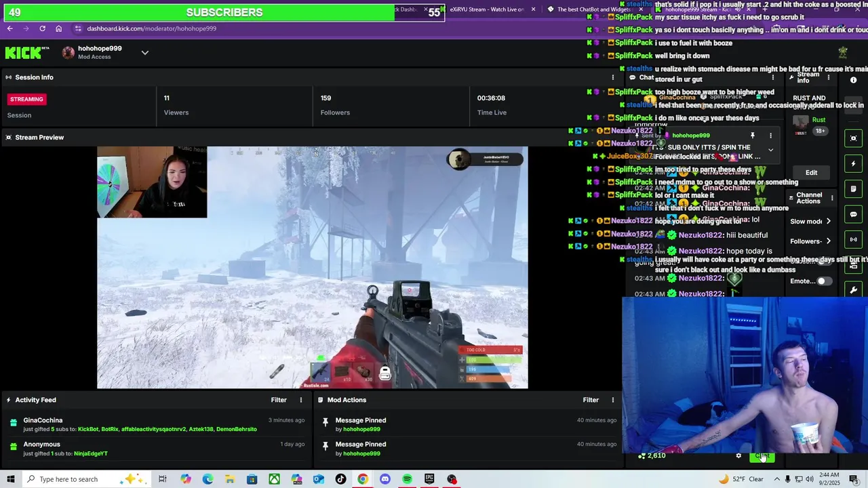Click the browser back arrow
The image size is (868, 488).
click(x=9, y=28)
